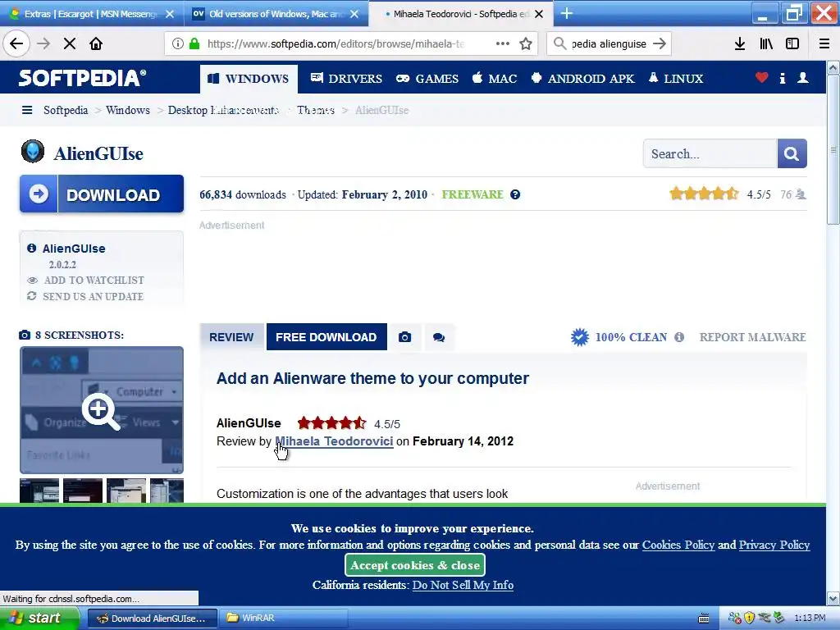Open the page actions three-dot menu
The width and height of the screenshot is (840, 630).
503,43
